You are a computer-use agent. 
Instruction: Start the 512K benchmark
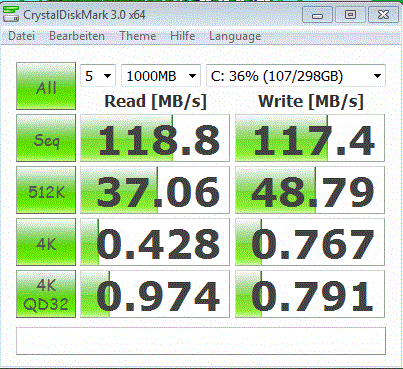click(x=46, y=190)
